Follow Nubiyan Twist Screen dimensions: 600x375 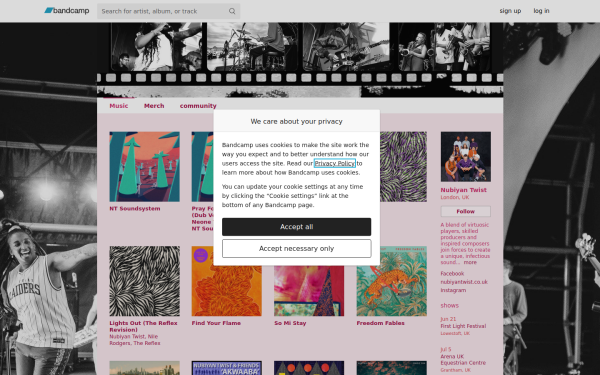(x=465, y=211)
